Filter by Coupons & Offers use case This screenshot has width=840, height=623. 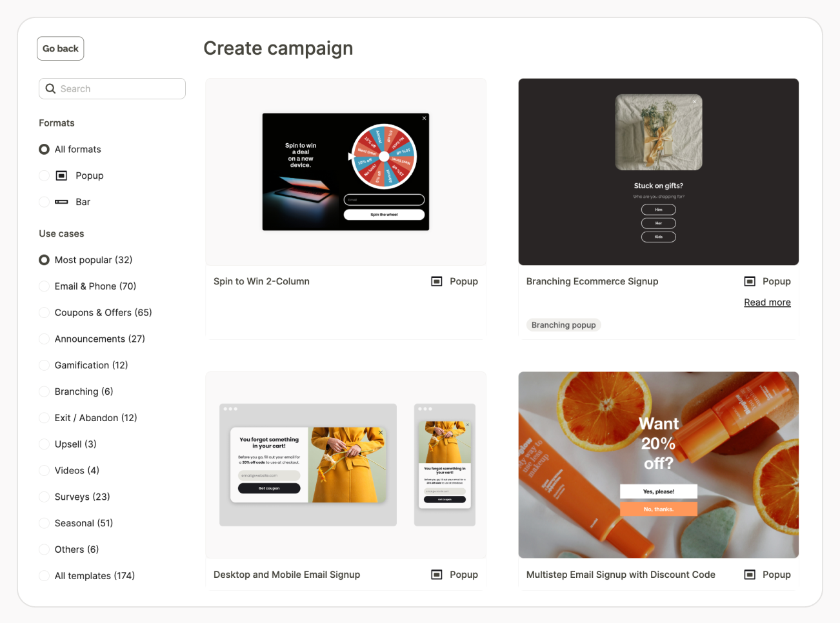point(45,313)
